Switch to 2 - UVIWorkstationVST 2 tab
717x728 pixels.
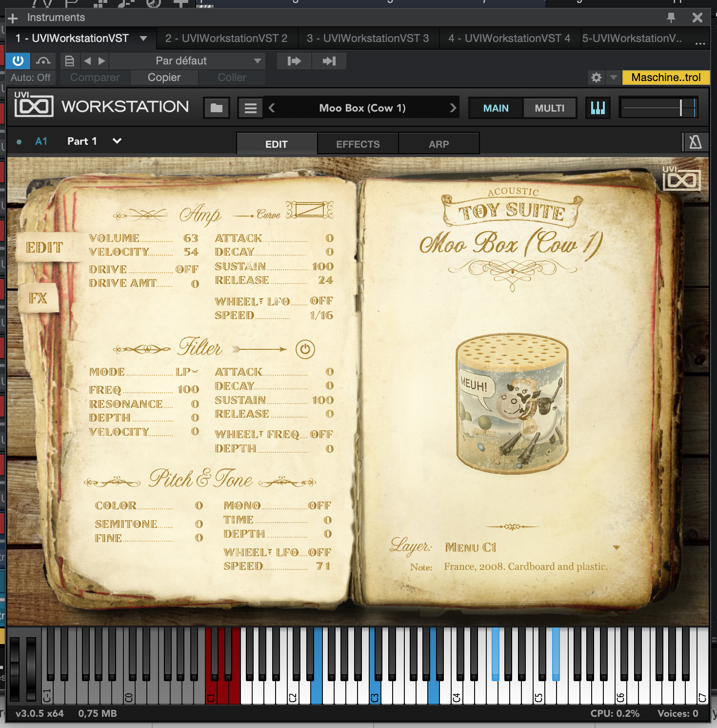click(x=226, y=38)
